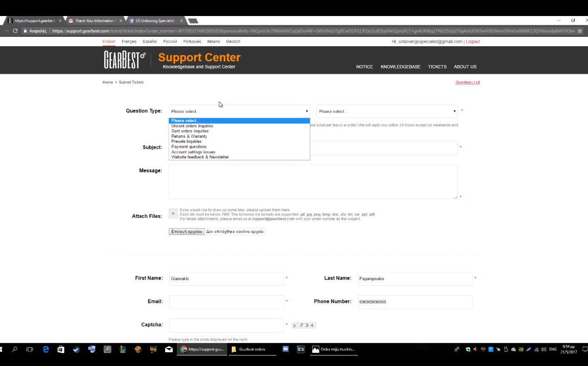Click inside the Message text area

313,182
